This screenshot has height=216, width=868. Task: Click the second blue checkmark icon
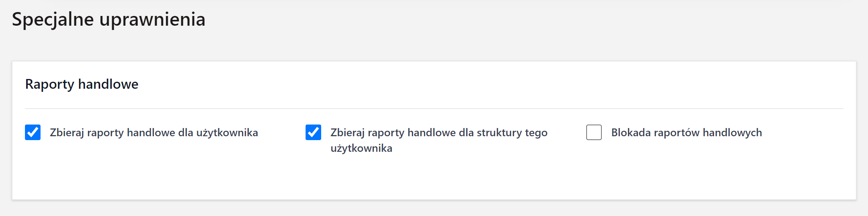click(313, 132)
